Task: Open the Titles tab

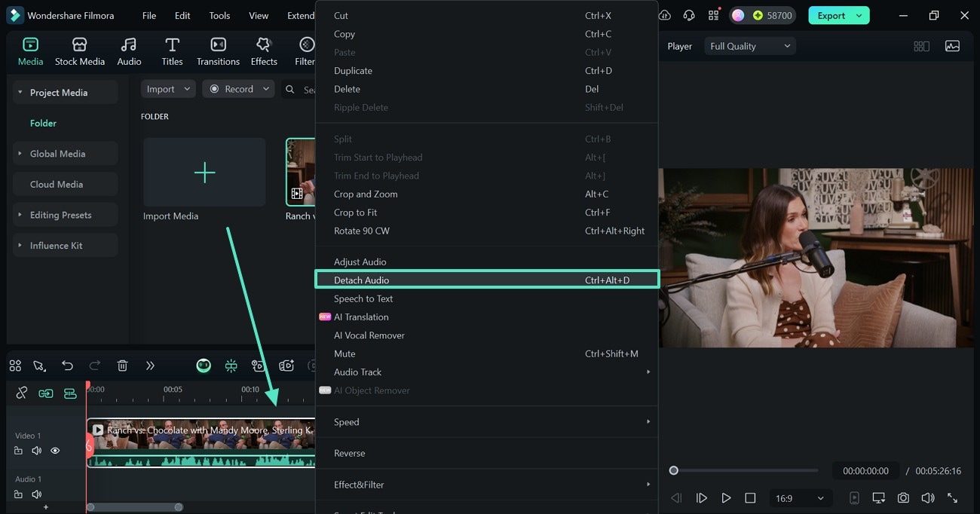Action: point(172,51)
